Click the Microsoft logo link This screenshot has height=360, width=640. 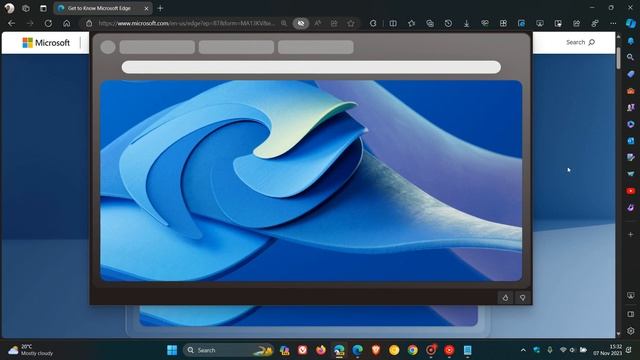(46, 42)
